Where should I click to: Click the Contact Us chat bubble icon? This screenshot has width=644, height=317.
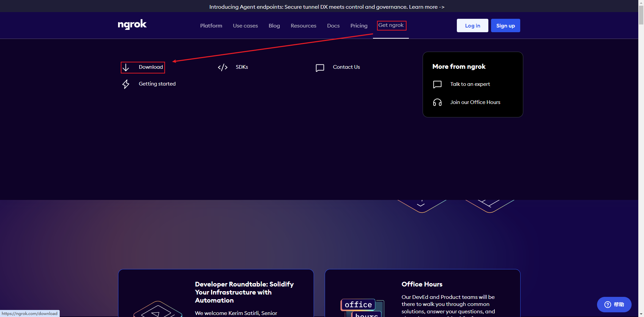point(320,68)
